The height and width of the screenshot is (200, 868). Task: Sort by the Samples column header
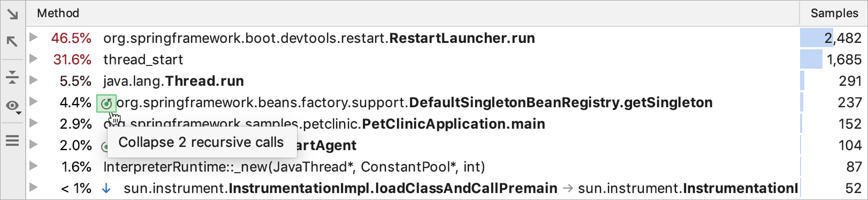(x=833, y=13)
